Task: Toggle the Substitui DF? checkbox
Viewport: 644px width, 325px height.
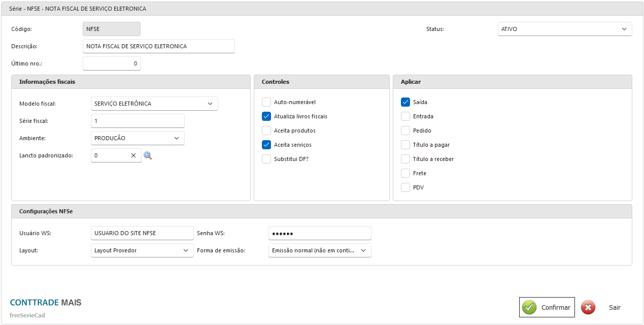Action: [x=266, y=159]
